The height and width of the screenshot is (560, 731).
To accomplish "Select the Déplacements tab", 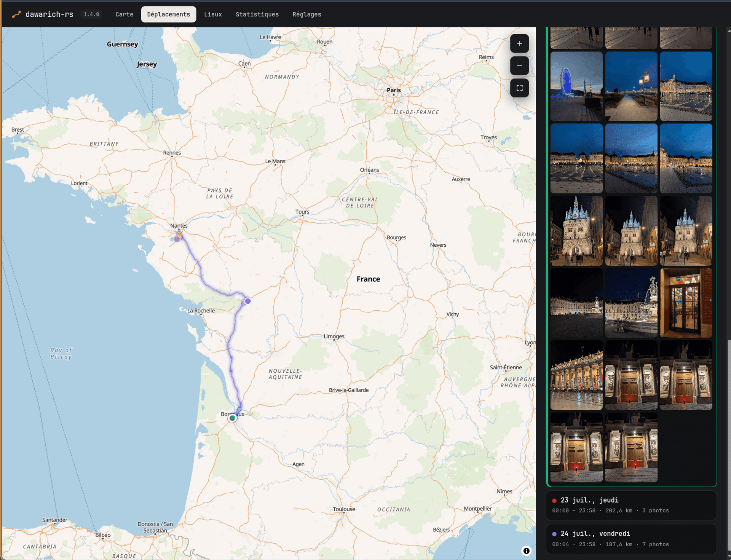I will tap(169, 14).
